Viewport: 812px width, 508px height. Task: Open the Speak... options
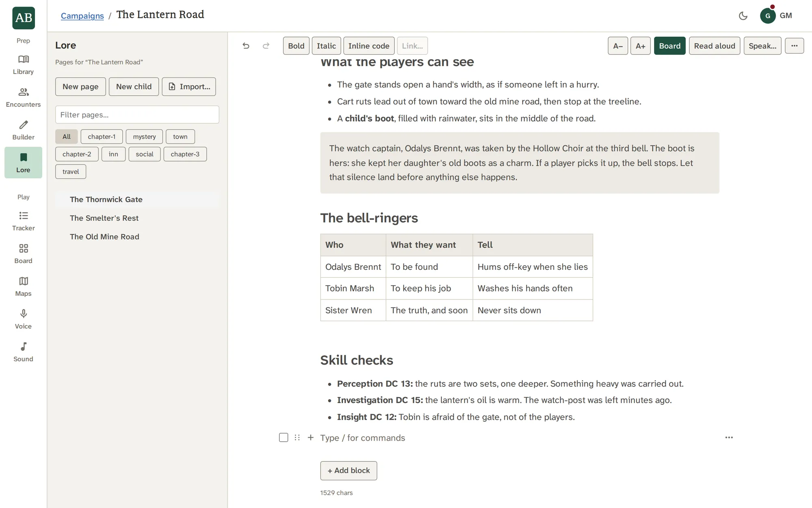762,46
